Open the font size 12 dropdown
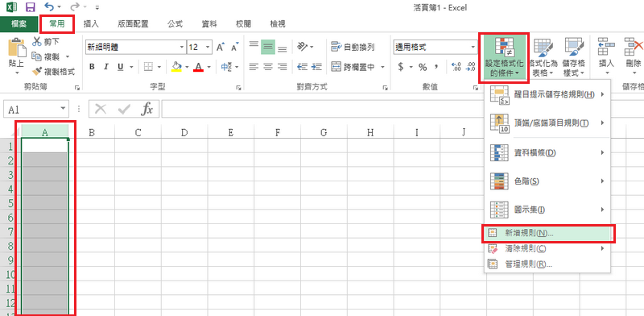The width and height of the screenshot is (644, 316). [208, 48]
